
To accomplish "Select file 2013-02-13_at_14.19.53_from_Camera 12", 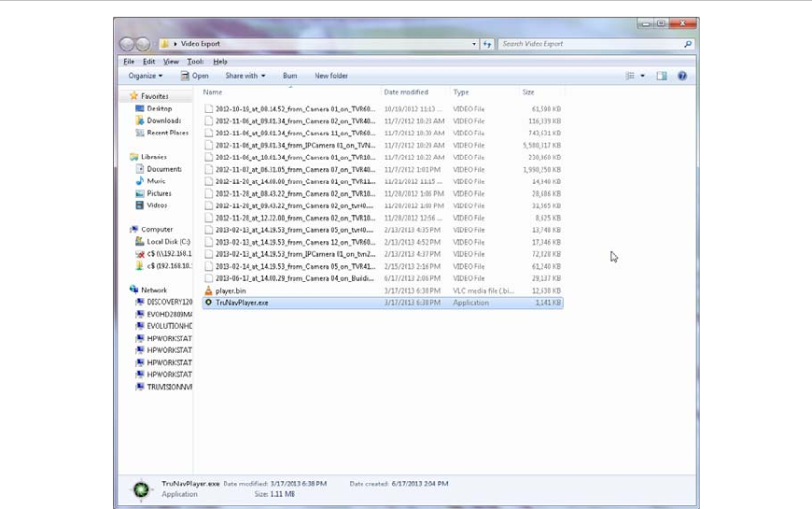I will click(x=295, y=242).
